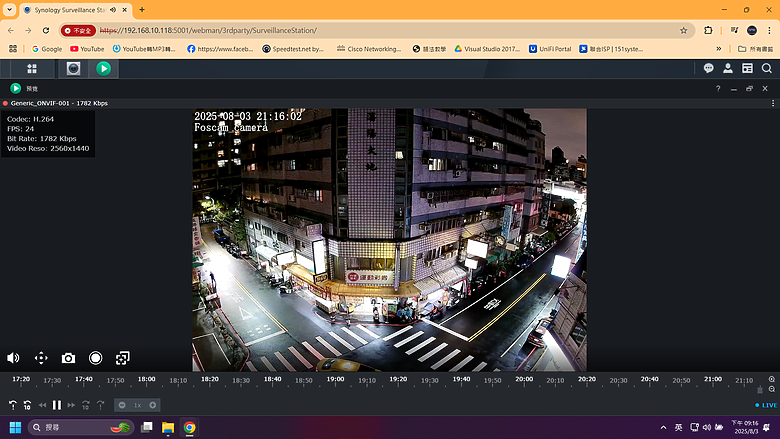Seek timeline to 18:00 mark
Image resolution: width=780 pixels, height=439 pixels.
pyautogui.click(x=147, y=379)
